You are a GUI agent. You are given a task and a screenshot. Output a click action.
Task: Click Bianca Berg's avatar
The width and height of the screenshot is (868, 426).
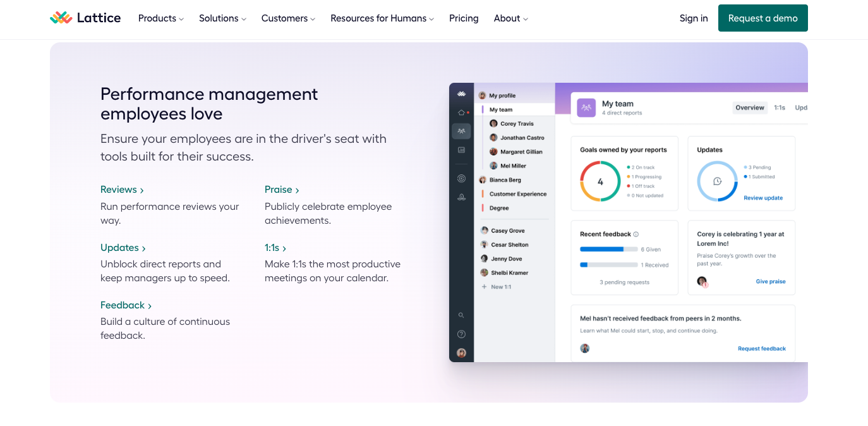(483, 180)
